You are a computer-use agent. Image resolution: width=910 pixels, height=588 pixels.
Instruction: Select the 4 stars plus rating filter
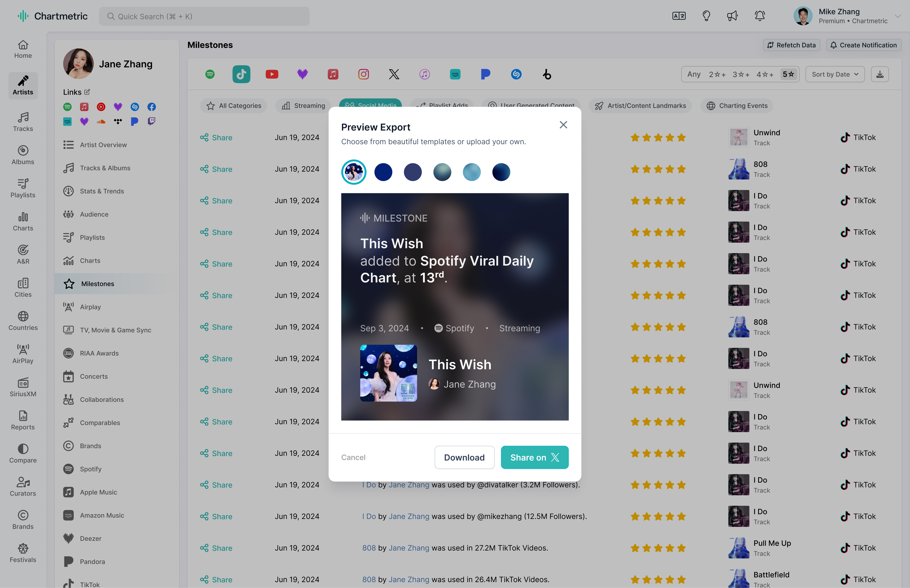(765, 74)
